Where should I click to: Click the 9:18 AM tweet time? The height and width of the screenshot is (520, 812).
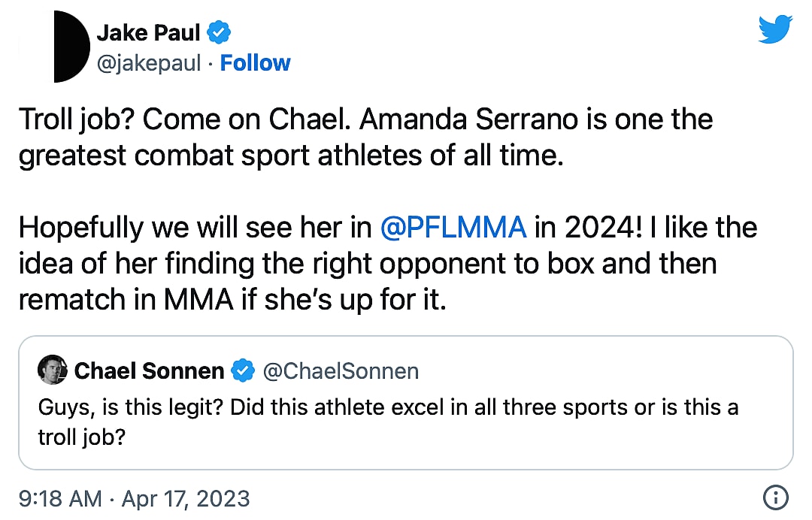click(x=59, y=498)
